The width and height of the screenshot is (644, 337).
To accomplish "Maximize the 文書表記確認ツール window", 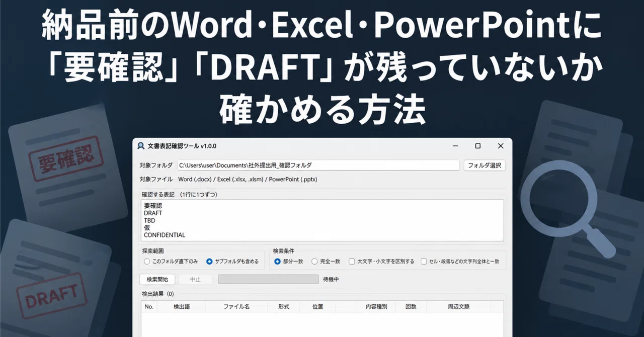I will pos(477,146).
